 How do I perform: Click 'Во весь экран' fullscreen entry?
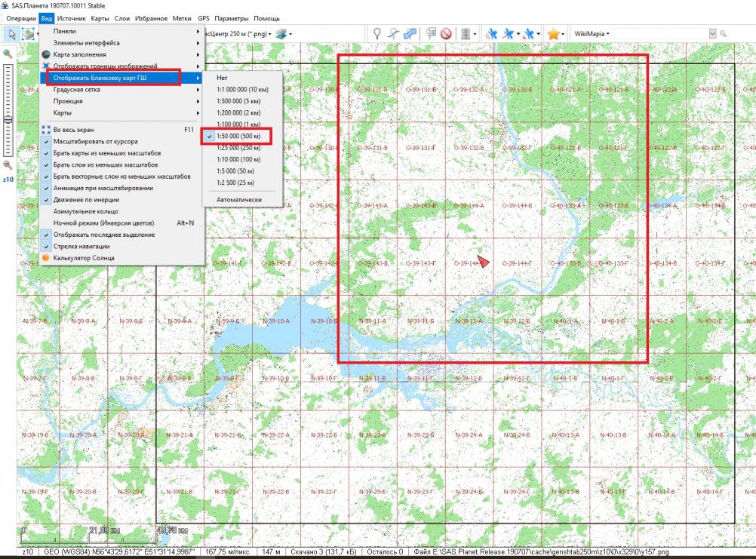[73, 130]
